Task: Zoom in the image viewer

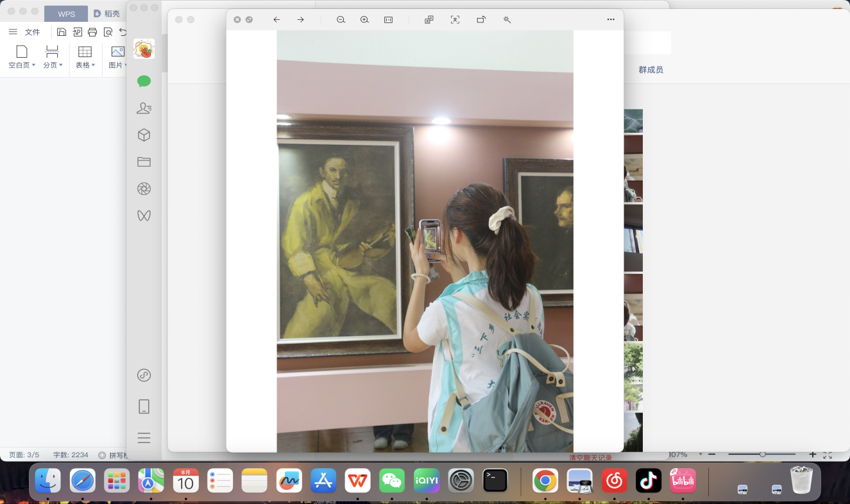Action: coord(364,20)
